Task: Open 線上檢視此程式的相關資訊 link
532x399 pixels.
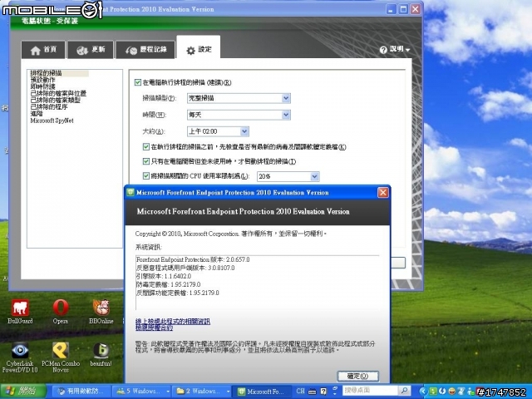Action: point(173,321)
